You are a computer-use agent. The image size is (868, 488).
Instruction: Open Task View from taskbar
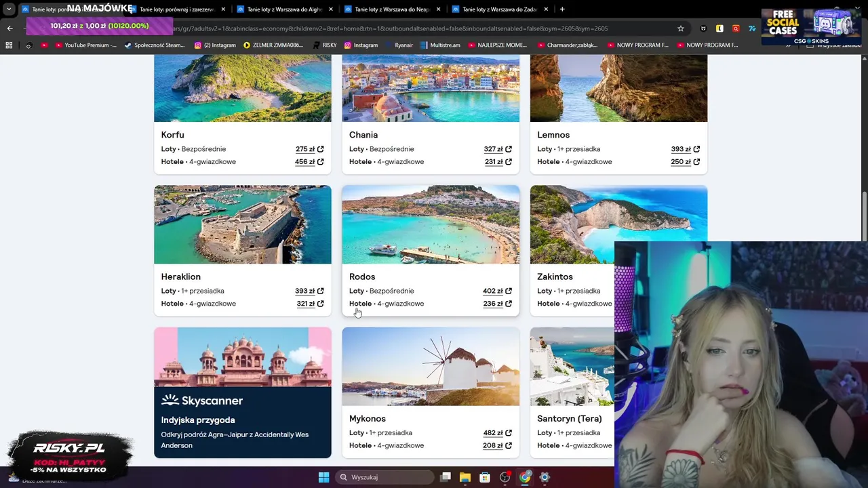click(446, 477)
